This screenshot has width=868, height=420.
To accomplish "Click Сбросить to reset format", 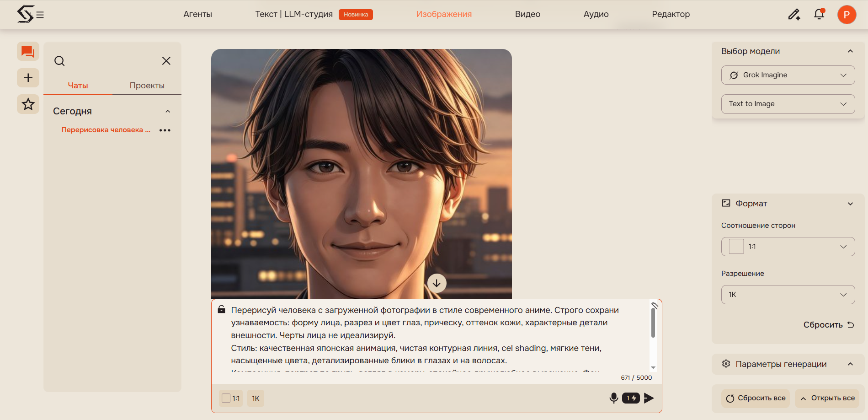I will [x=829, y=325].
